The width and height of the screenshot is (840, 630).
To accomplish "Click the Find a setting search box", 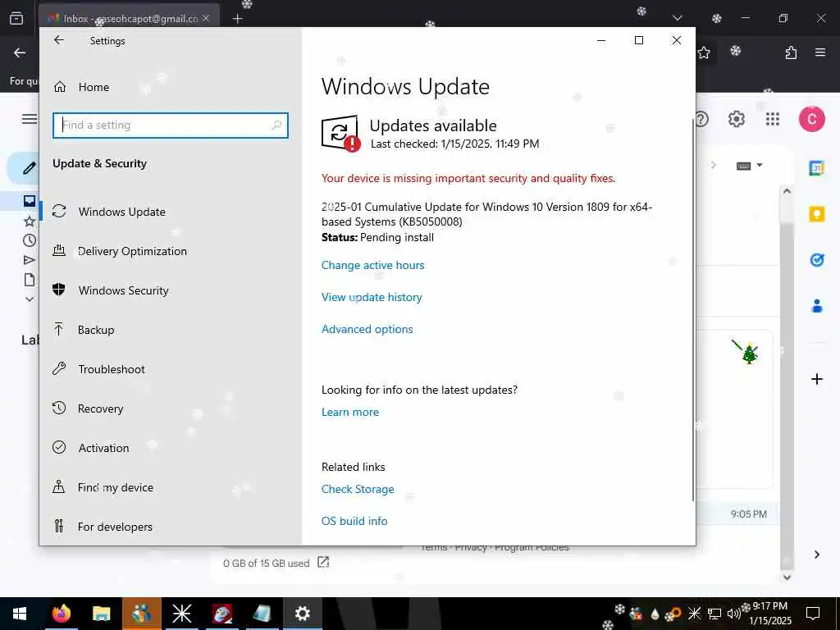I will [x=171, y=125].
